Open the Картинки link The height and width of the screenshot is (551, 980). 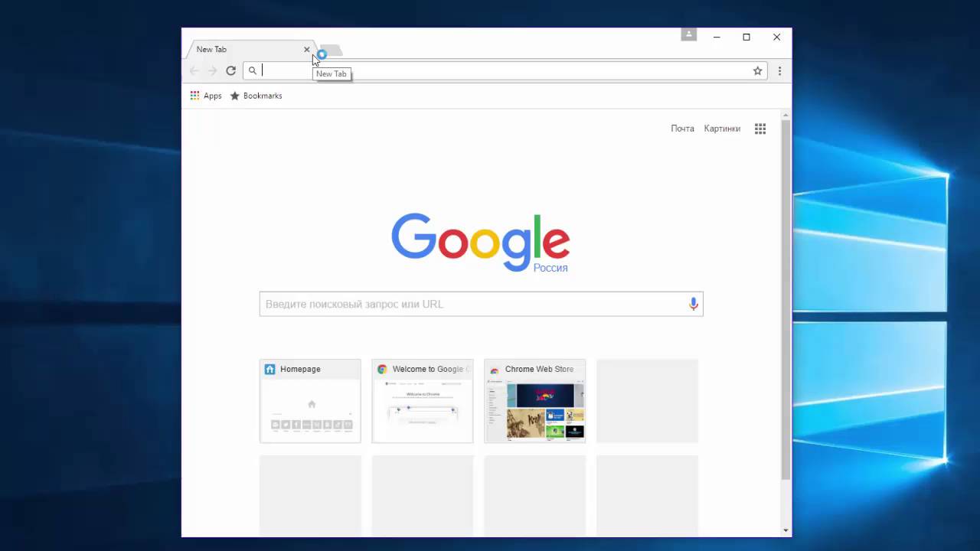click(722, 129)
